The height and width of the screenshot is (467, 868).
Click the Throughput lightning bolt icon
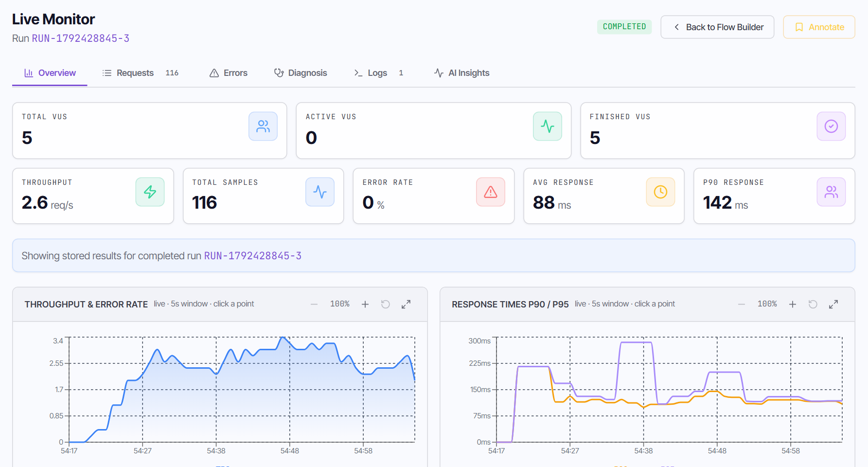(150, 192)
